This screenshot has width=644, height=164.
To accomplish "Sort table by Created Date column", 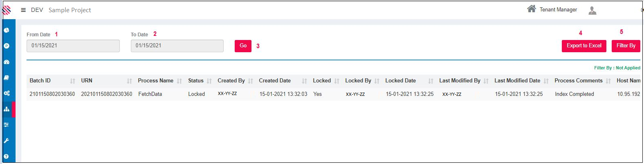I will (304, 81).
